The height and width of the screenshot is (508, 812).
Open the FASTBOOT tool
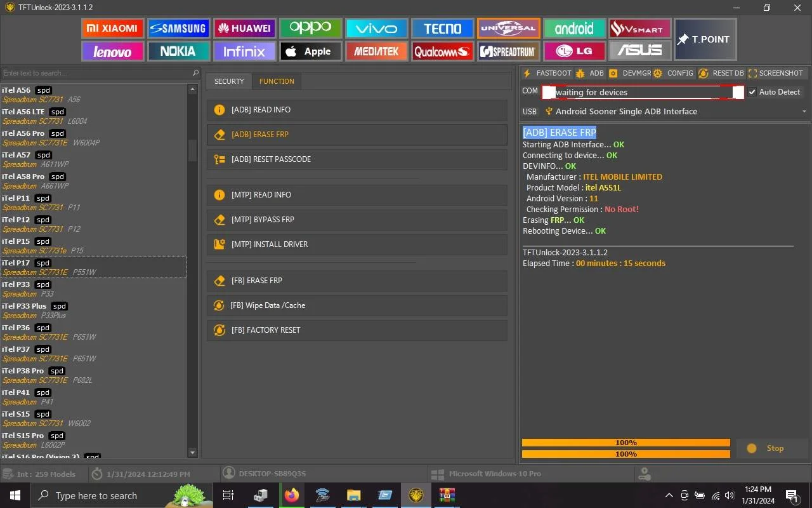[x=547, y=73]
